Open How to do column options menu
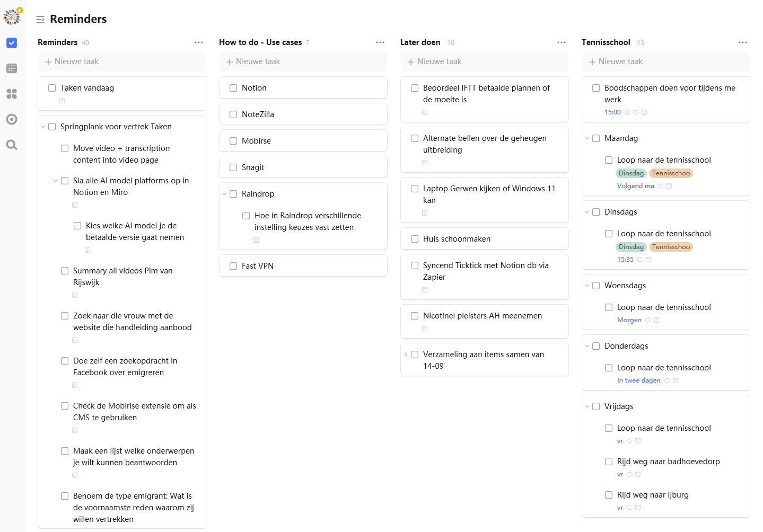This screenshot has height=532, width=763. click(380, 42)
